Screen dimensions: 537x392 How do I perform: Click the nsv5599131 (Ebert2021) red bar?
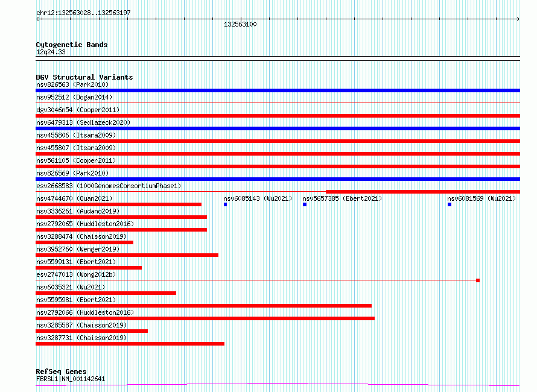pyautogui.click(x=89, y=268)
